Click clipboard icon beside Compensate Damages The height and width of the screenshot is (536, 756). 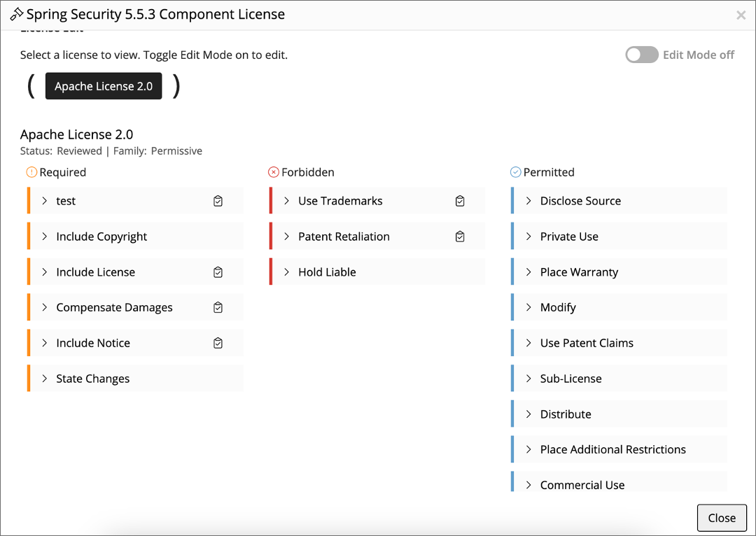pos(218,308)
